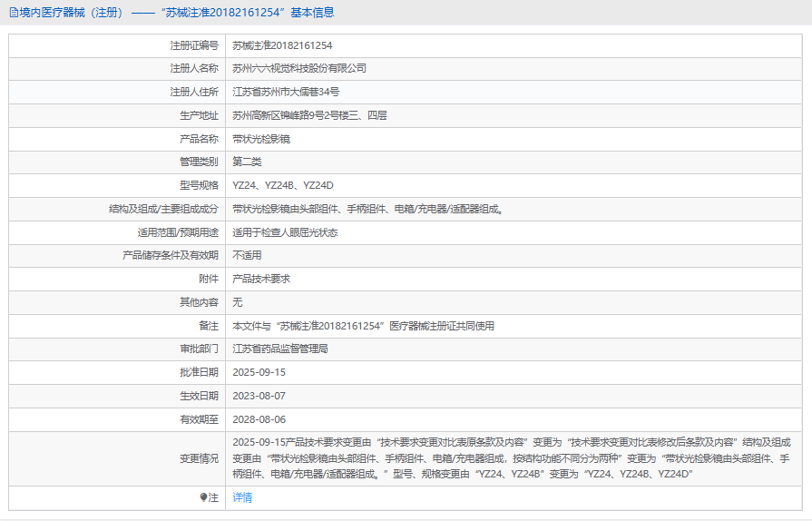Click the management class value 第二类

tap(247, 162)
